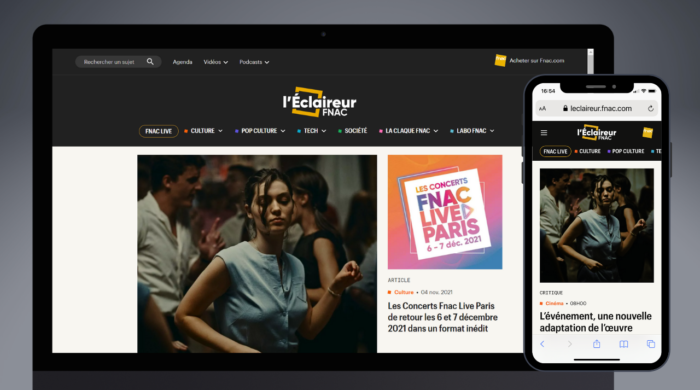The width and height of the screenshot is (700, 390).
Task: Click the '04 nov. 2021' date text
Action: coord(436,292)
